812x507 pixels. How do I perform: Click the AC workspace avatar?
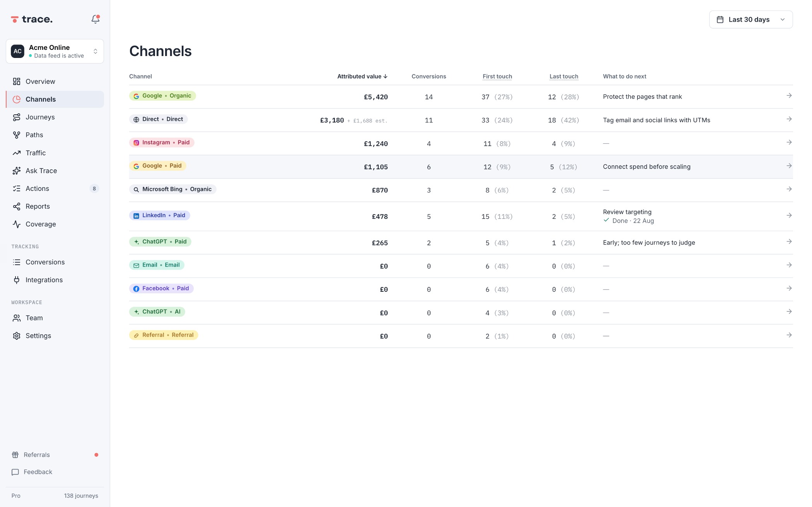[x=18, y=51]
